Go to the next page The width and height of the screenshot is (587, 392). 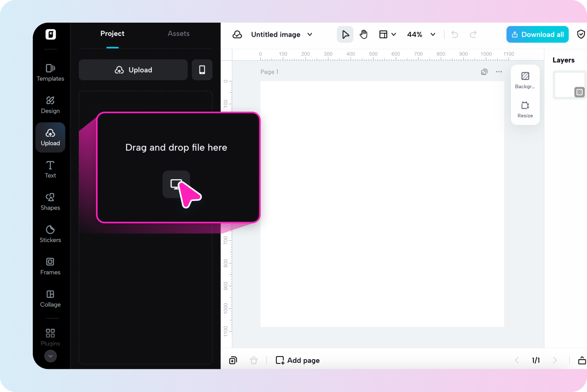click(x=555, y=360)
